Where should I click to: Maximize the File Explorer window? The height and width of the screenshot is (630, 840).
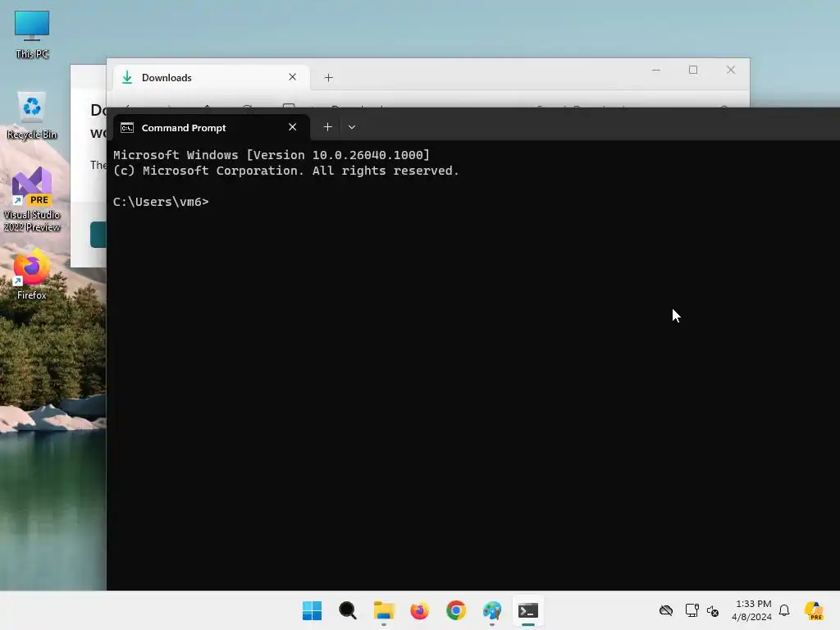click(x=693, y=71)
